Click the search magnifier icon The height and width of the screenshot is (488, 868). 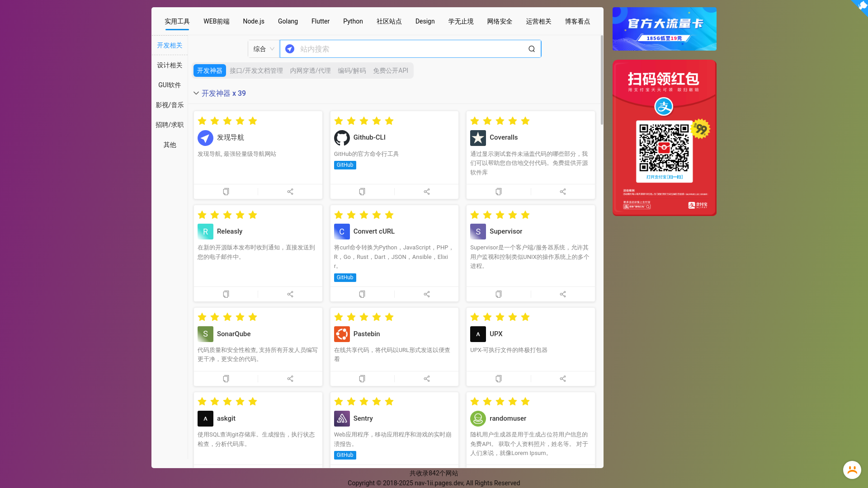coord(532,49)
